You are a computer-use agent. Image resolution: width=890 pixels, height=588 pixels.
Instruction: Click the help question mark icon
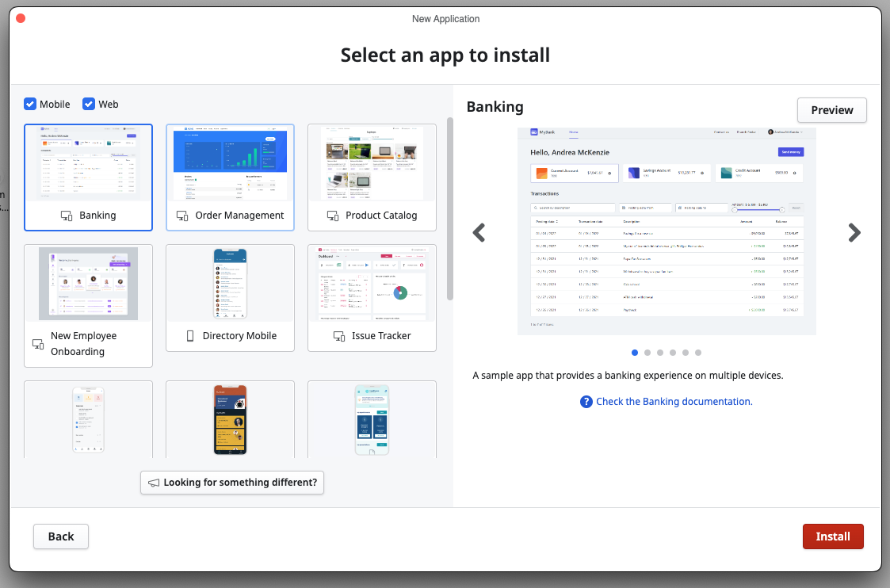point(586,402)
